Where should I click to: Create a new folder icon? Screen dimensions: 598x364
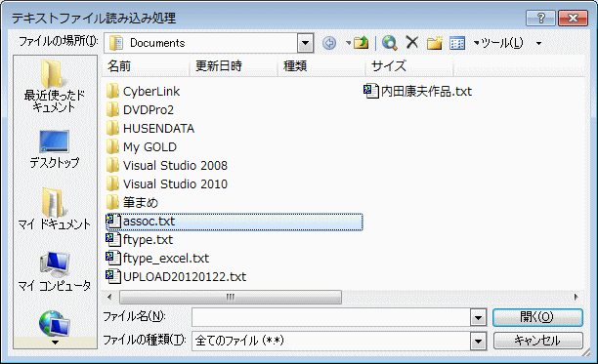coord(434,43)
